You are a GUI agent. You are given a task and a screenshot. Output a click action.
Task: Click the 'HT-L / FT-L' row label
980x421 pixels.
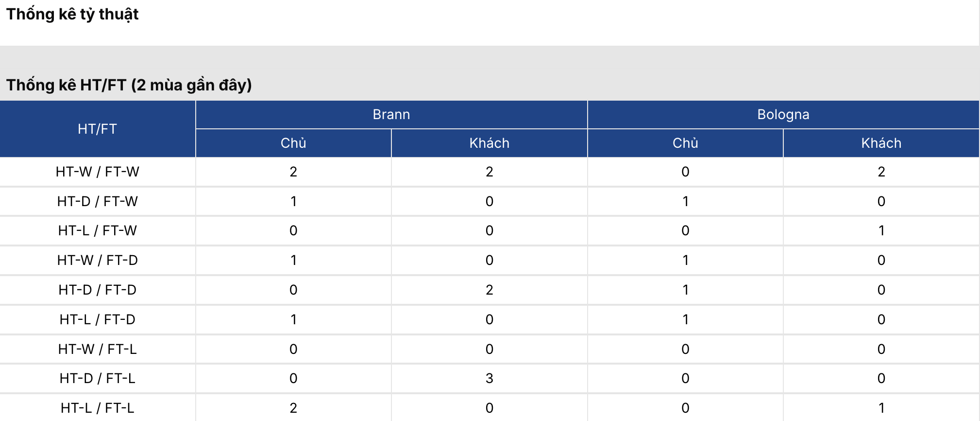tap(98, 408)
